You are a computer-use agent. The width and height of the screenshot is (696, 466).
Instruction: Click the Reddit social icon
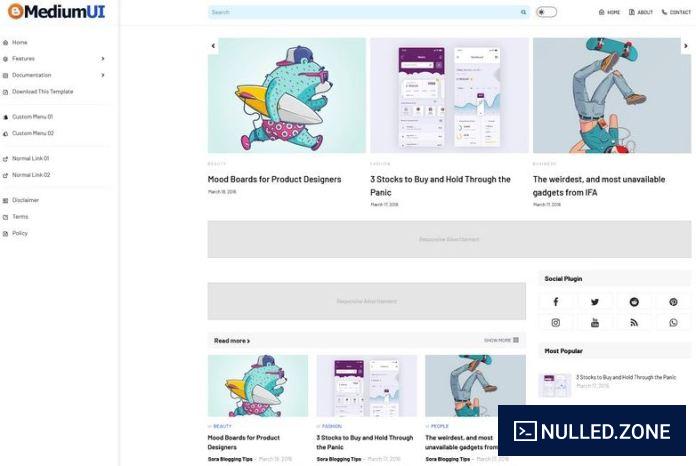click(x=634, y=302)
